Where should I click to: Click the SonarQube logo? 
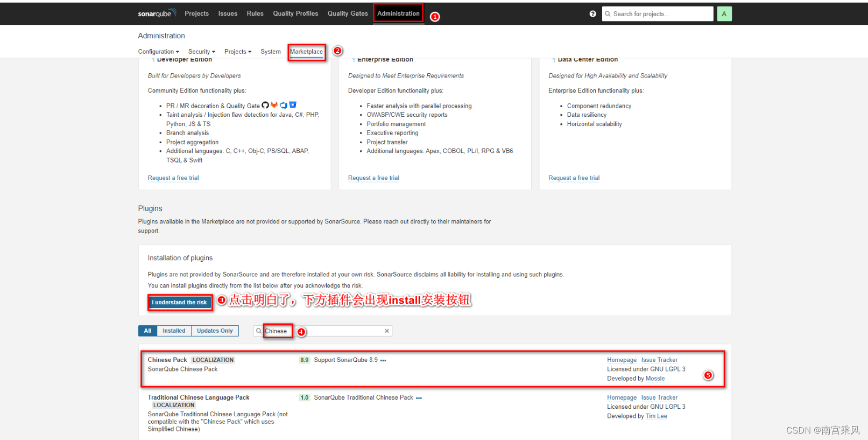[157, 13]
